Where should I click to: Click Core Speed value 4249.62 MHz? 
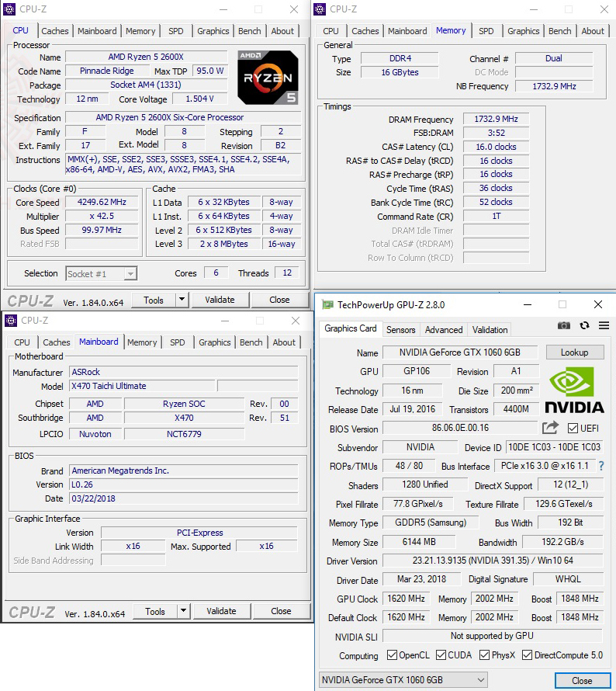click(x=102, y=202)
